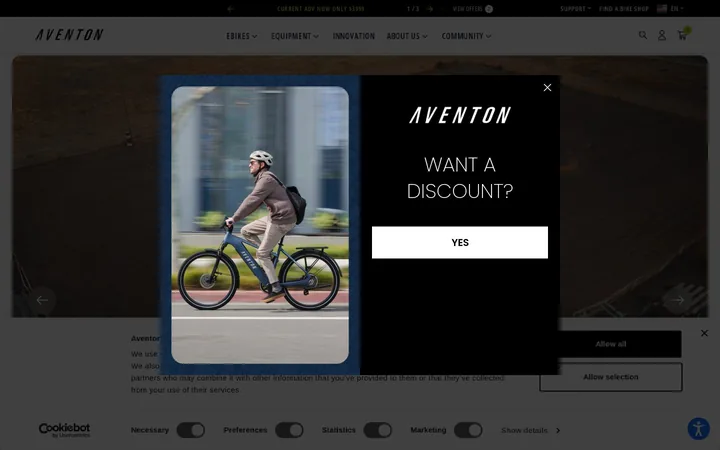This screenshot has height=450, width=720.
Task: Expand Show details for cookies
Action: pos(530,430)
